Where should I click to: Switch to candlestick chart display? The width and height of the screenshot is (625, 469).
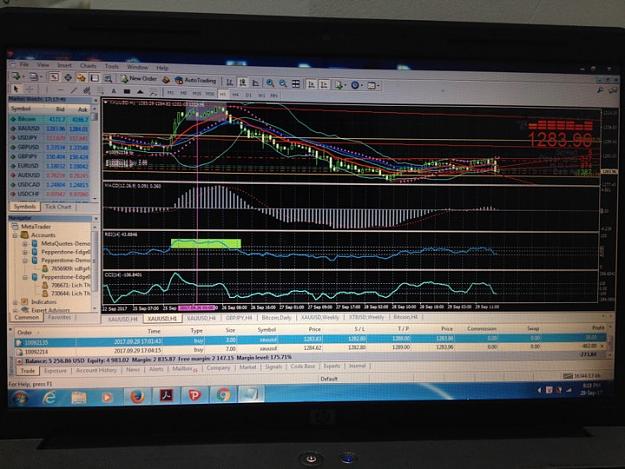click(242, 83)
